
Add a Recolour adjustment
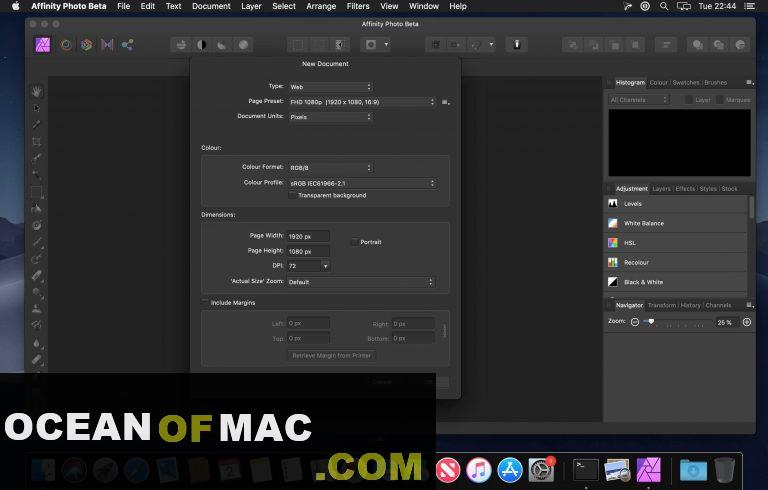676,263
